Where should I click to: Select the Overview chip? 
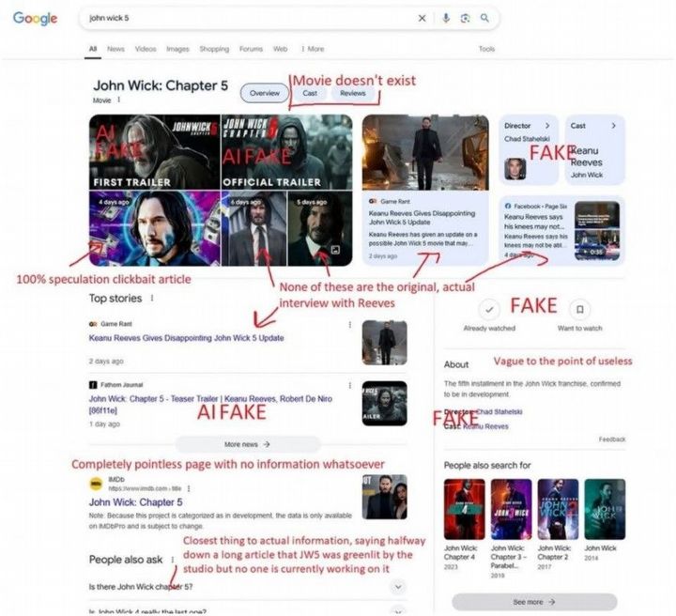point(264,93)
